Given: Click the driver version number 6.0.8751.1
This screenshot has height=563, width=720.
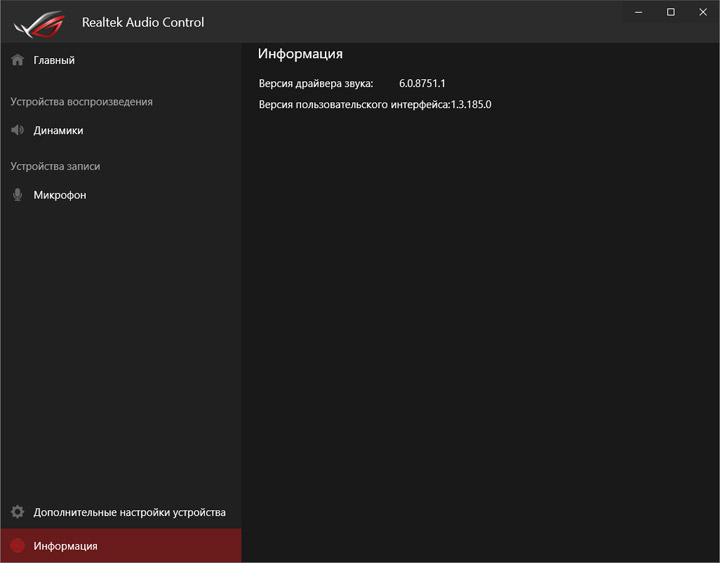Looking at the screenshot, I should pos(422,83).
